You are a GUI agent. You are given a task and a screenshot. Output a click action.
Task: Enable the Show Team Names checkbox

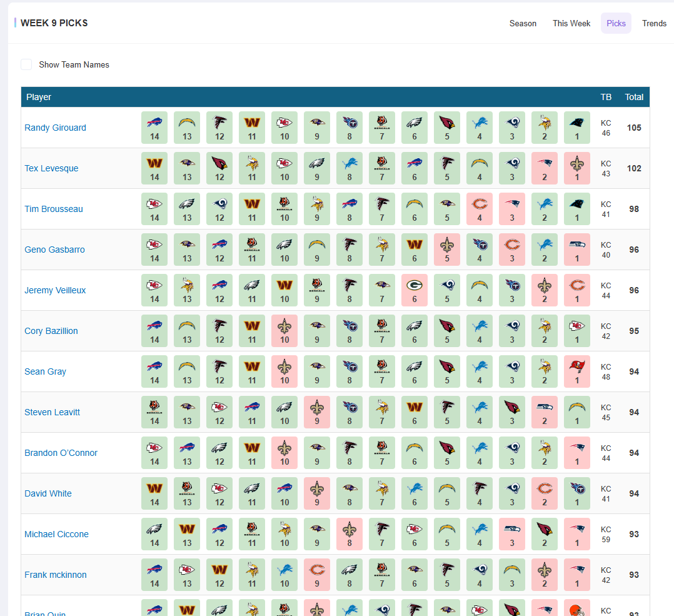point(26,64)
